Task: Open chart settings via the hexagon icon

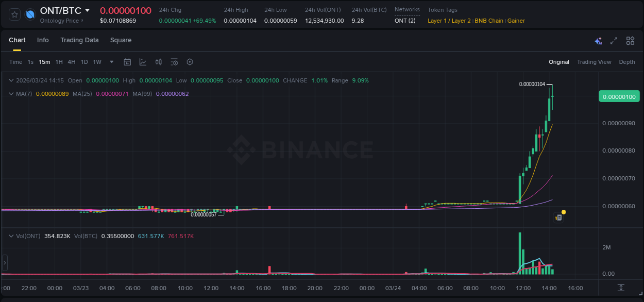Action: coord(190,62)
